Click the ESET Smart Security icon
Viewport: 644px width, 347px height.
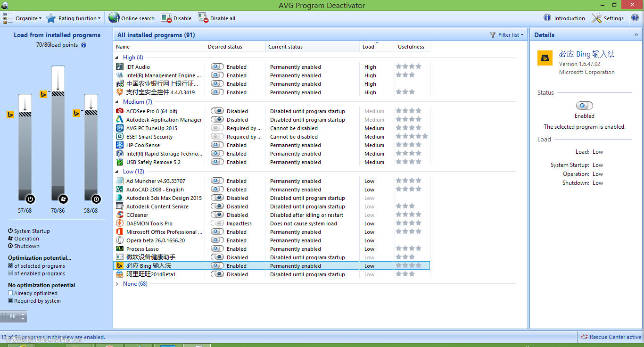pos(120,137)
